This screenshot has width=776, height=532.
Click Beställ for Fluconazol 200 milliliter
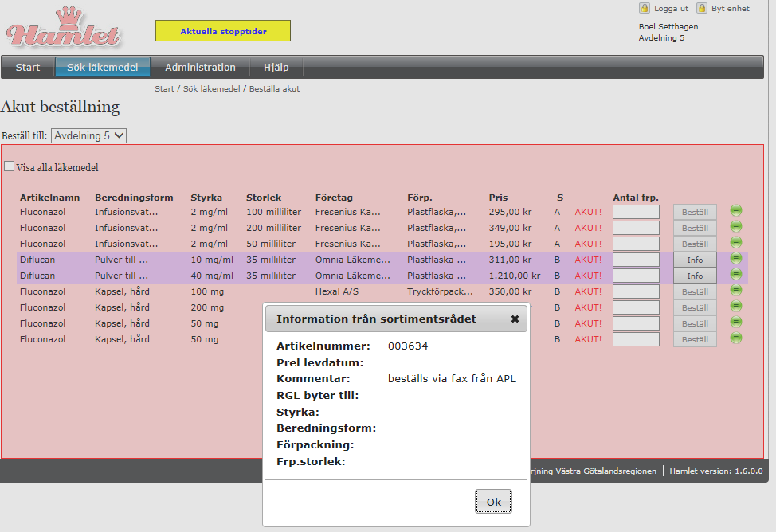(x=695, y=228)
